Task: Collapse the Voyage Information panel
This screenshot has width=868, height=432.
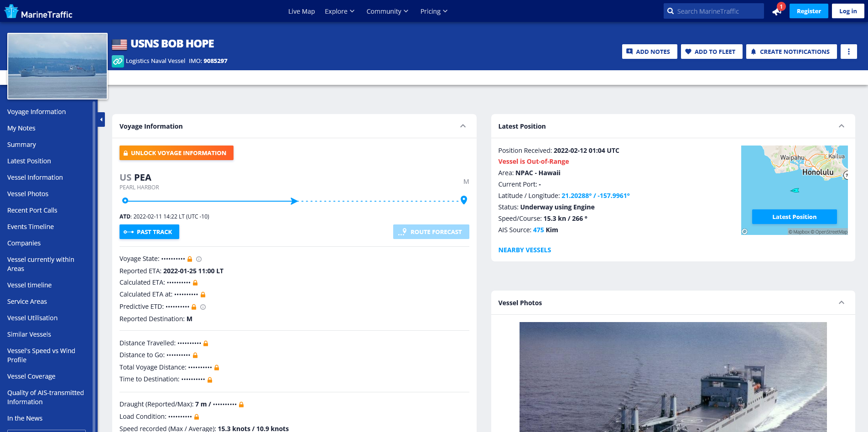Action: (463, 126)
